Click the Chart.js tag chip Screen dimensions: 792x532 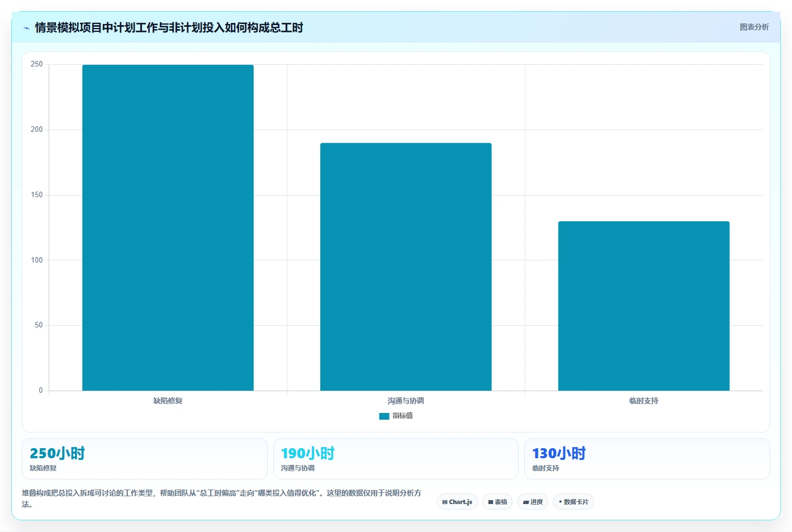click(x=457, y=502)
